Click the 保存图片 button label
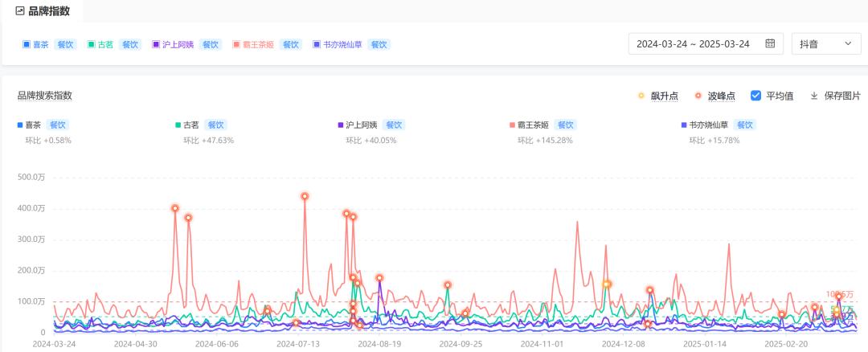The image size is (868, 352). point(842,96)
